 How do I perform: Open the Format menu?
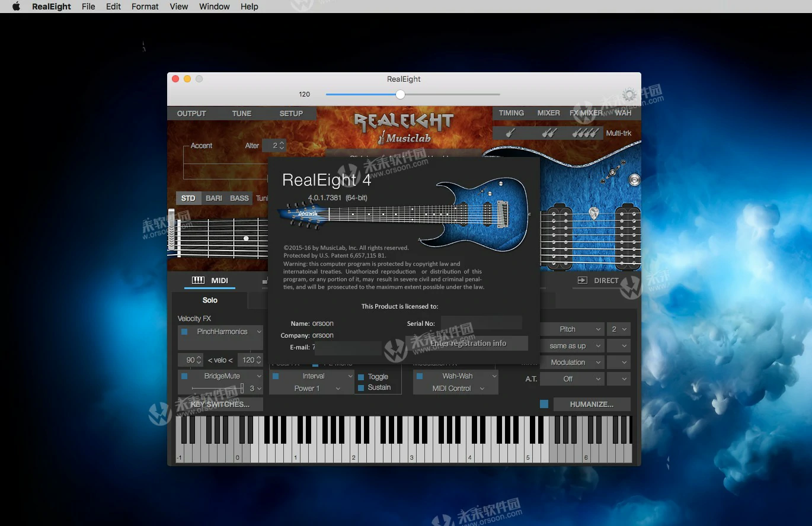tap(145, 7)
